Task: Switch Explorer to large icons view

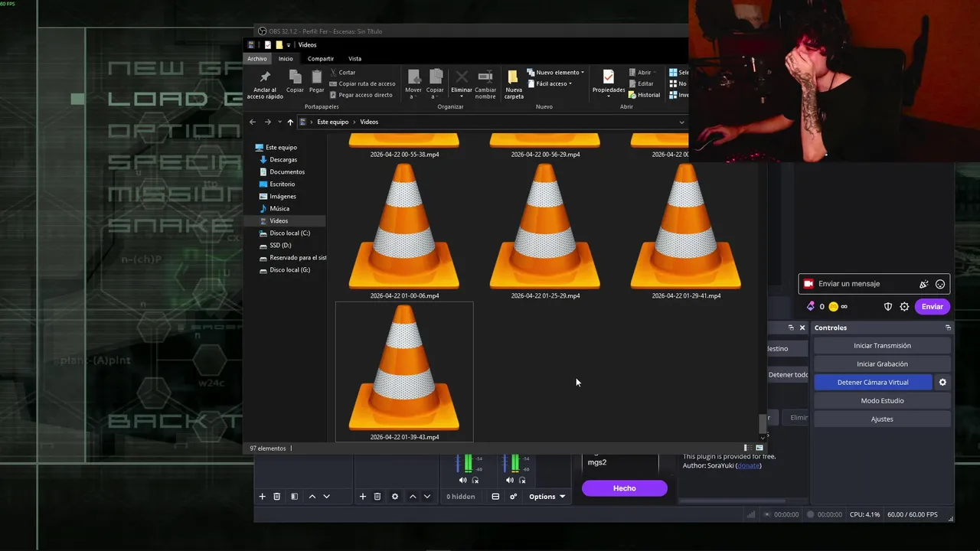Action: [759, 448]
